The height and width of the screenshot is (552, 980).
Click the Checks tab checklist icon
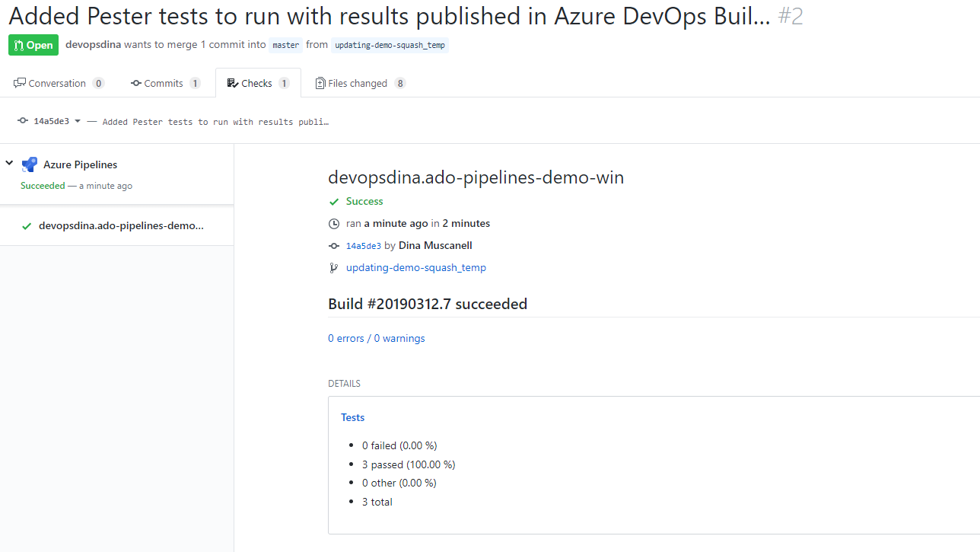[233, 83]
